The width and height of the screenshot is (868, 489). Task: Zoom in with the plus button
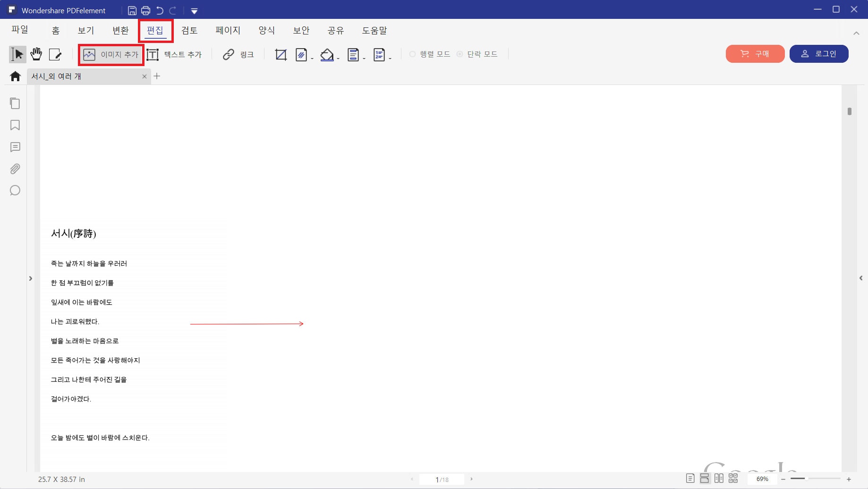coord(849,479)
